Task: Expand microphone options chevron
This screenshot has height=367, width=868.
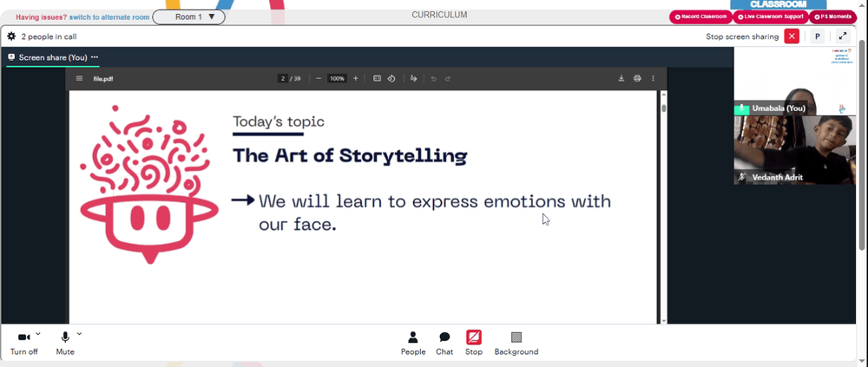Action: click(x=79, y=334)
